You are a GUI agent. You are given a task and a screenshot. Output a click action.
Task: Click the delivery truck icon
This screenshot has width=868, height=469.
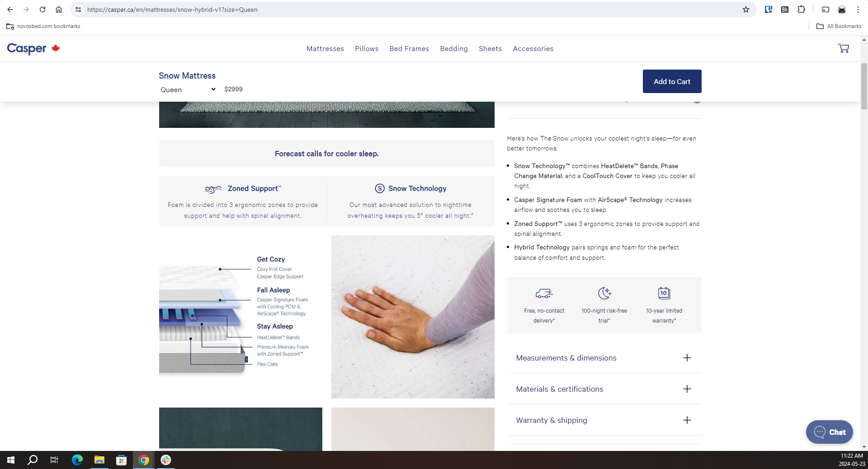[544, 293]
